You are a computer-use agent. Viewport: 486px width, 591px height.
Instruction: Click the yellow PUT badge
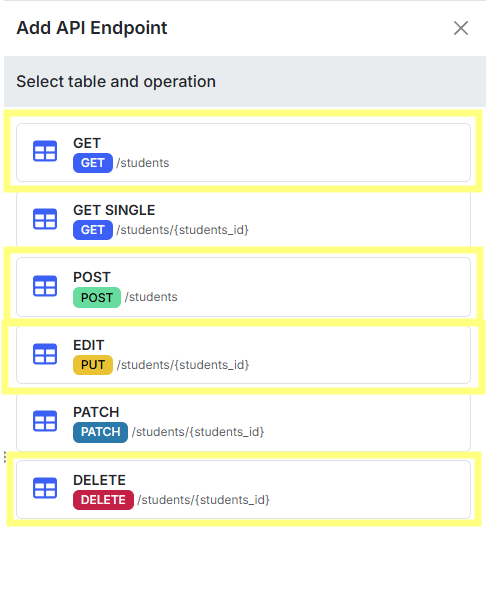click(x=93, y=365)
